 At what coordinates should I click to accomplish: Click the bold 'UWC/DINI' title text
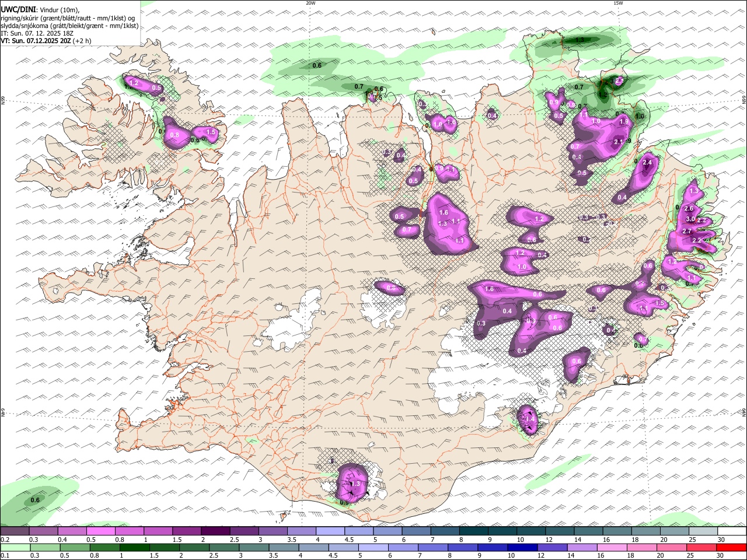pos(18,9)
